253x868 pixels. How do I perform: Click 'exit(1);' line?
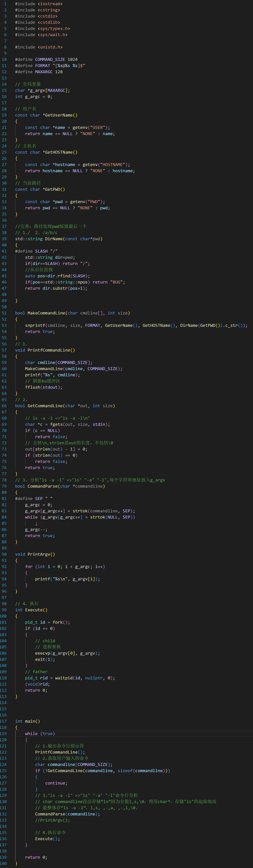coord(45,660)
